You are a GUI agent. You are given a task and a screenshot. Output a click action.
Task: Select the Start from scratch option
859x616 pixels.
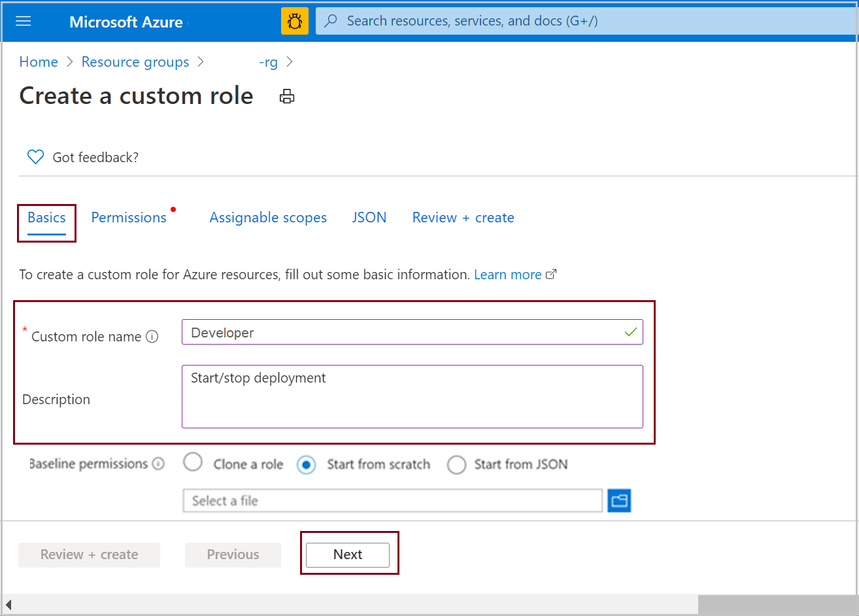click(306, 464)
